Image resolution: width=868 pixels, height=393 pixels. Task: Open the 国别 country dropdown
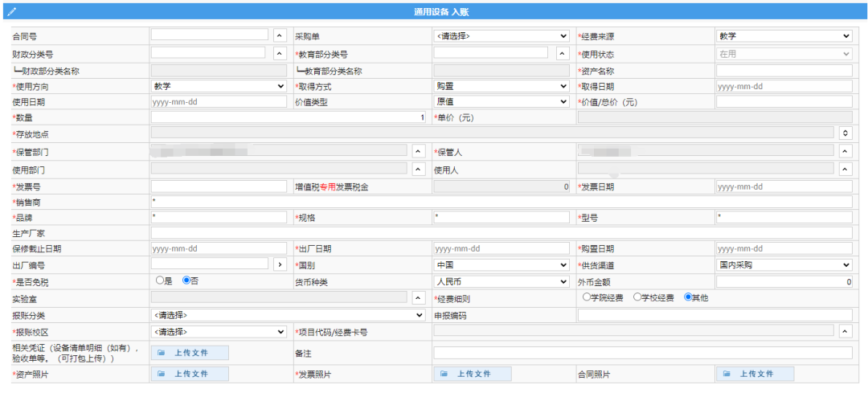pos(501,264)
